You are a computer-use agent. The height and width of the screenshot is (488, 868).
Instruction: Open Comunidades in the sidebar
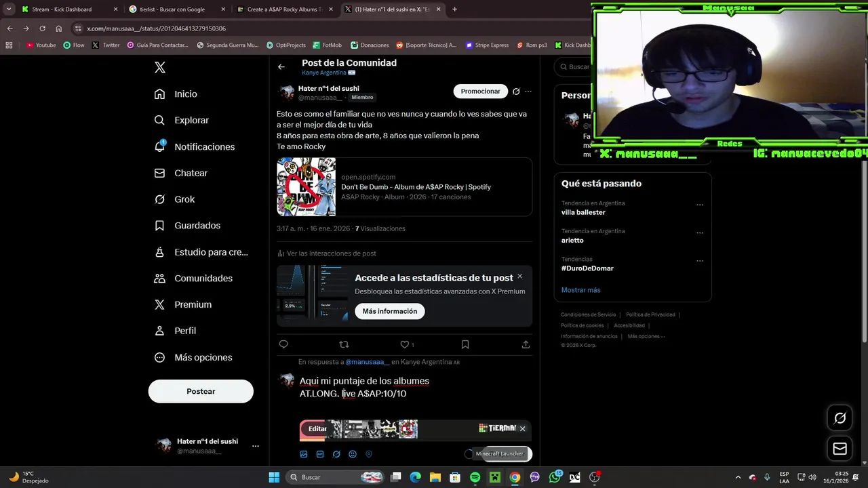point(193,279)
